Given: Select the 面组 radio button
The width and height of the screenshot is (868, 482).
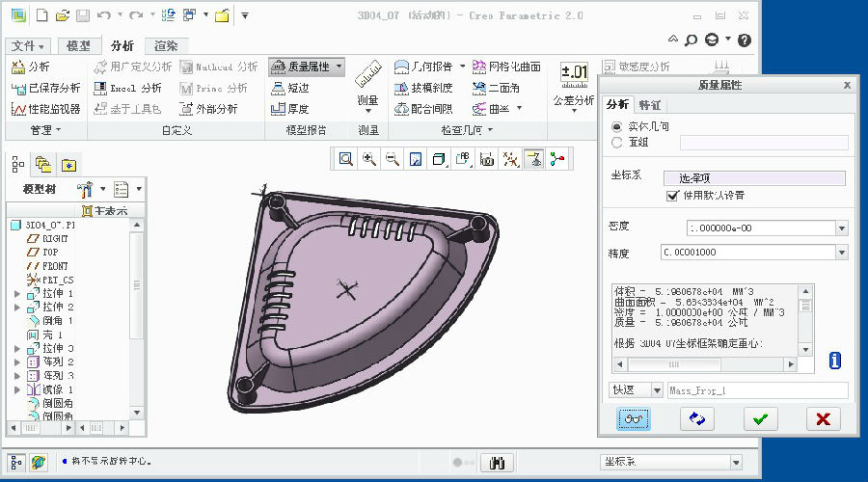Looking at the screenshot, I should pos(617,142).
